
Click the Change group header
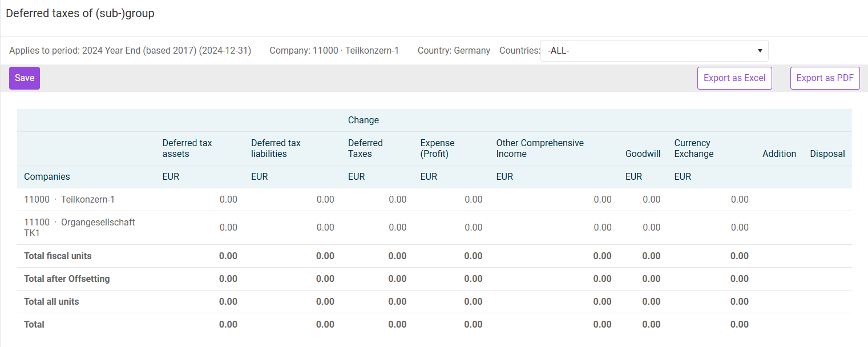364,120
